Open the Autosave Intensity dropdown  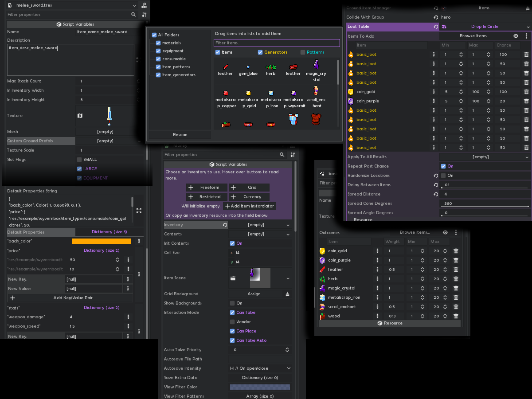[x=260, y=368]
